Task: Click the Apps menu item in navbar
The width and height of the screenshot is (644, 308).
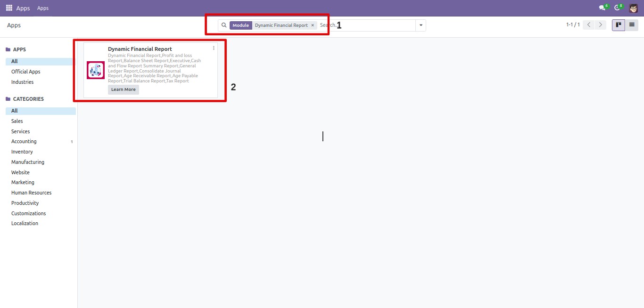Action: tap(43, 8)
